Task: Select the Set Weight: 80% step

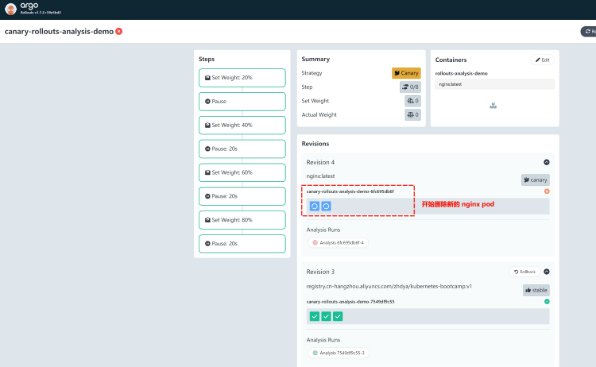Action: coord(242,220)
